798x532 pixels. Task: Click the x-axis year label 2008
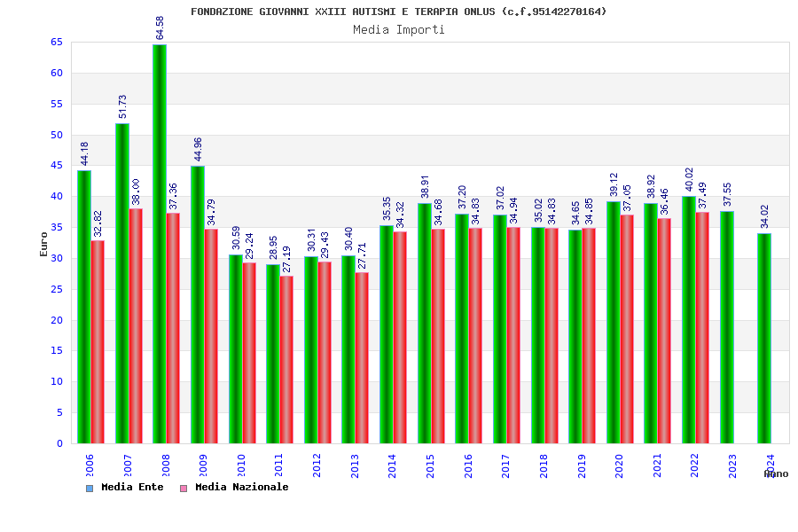(x=166, y=465)
